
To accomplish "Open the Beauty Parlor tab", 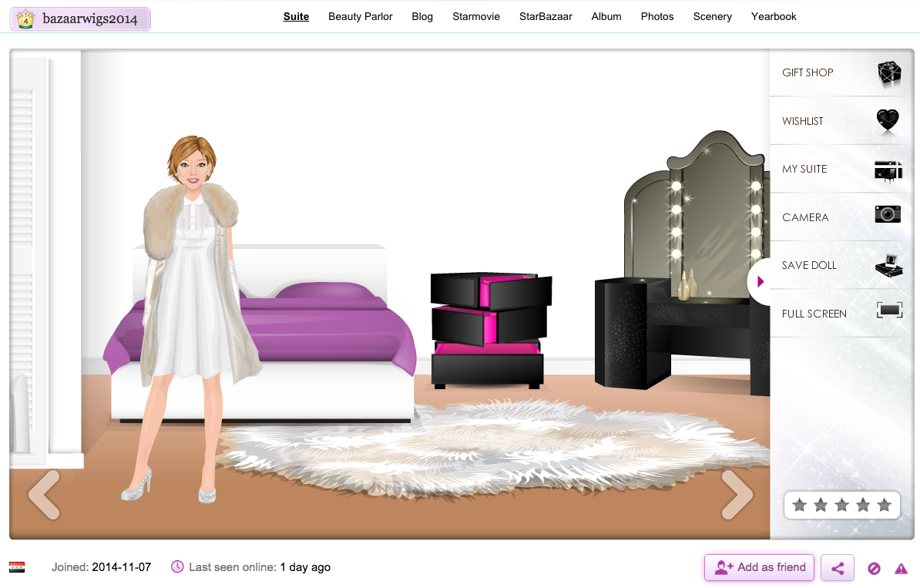I will 361,16.
